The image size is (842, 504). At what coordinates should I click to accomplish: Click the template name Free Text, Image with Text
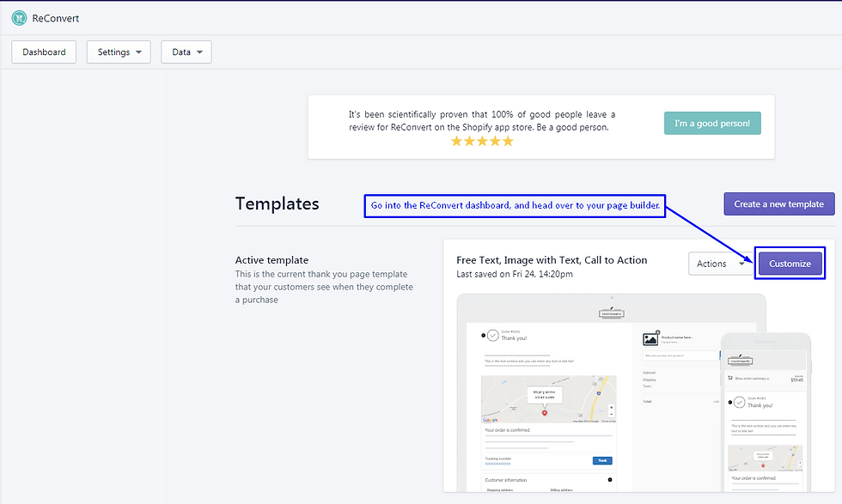point(552,260)
